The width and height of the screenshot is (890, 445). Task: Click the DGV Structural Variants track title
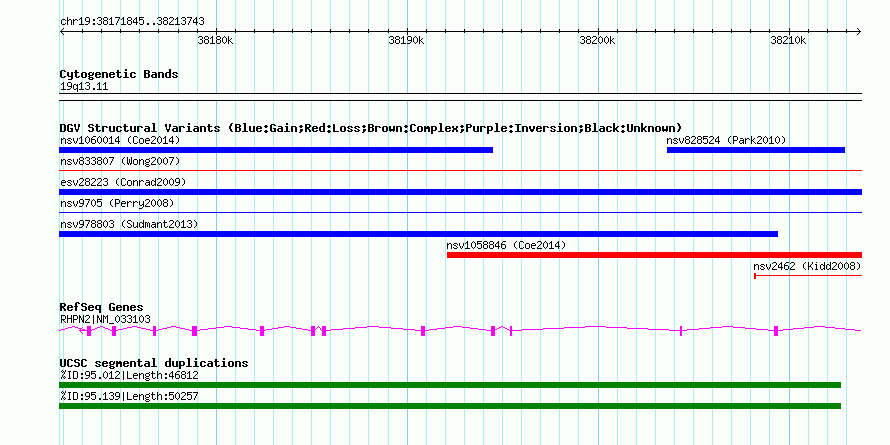point(371,128)
